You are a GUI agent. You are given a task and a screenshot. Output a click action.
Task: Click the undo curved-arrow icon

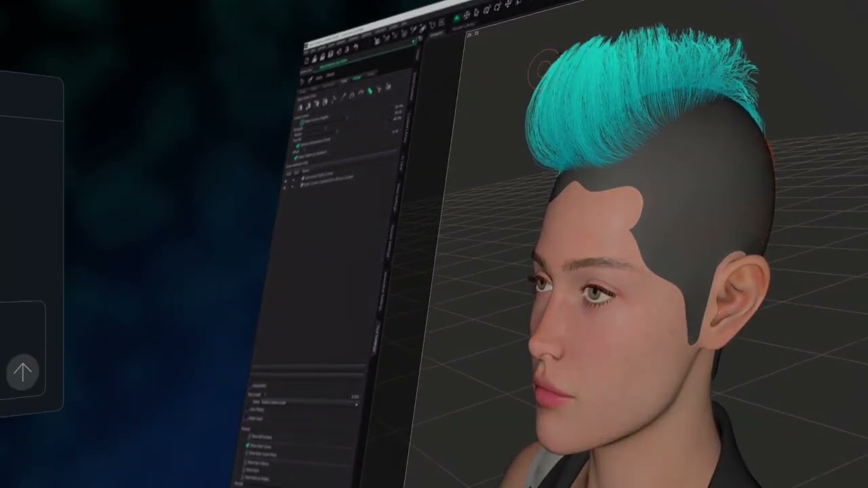pos(355,47)
